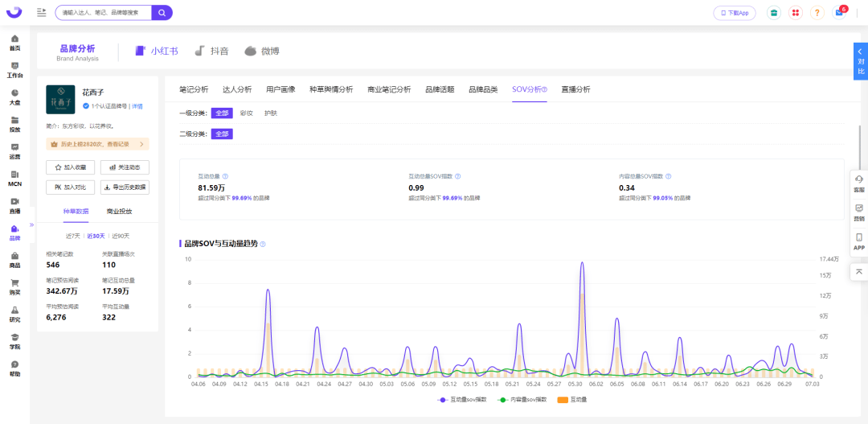Viewport: 868px width, 424px height.
Task: Collapse sidebar with the menu fold icon
Action: 42,12
